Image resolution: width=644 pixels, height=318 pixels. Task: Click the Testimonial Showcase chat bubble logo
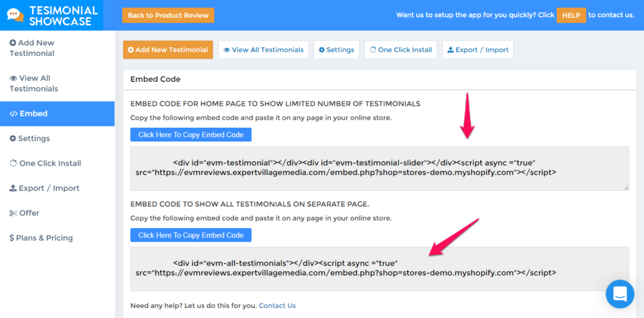pyautogui.click(x=15, y=15)
